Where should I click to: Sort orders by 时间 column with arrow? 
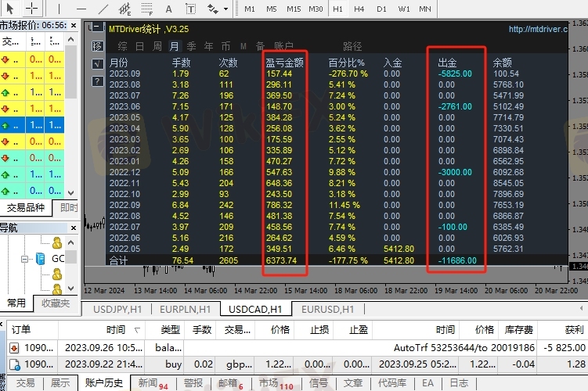[x=102, y=329]
